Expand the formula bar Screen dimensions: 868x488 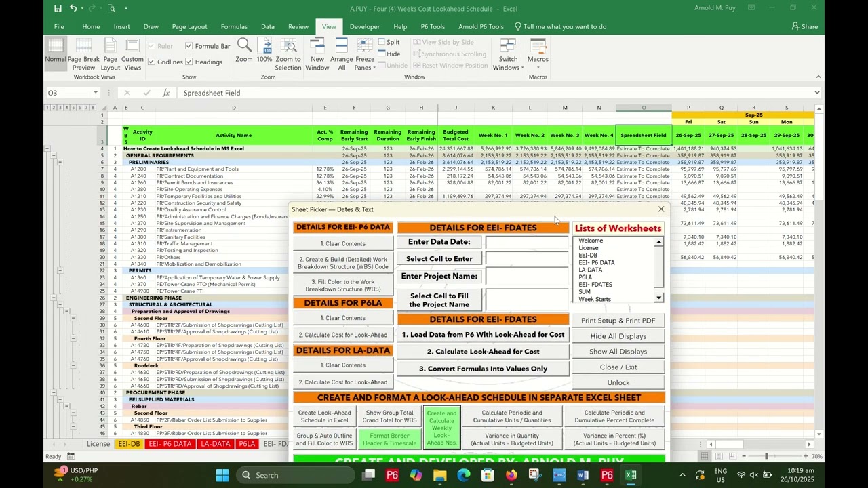tap(817, 93)
